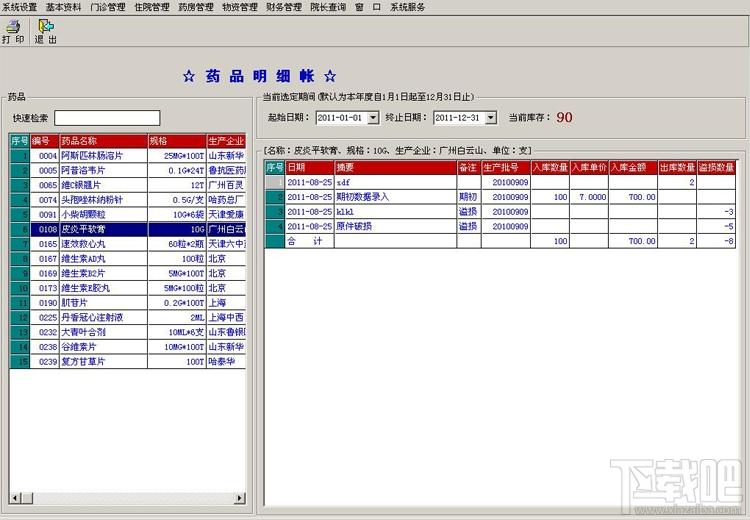Expand the end date 2011-12-31 dropdown

pyautogui.click(x=491, y=117)
